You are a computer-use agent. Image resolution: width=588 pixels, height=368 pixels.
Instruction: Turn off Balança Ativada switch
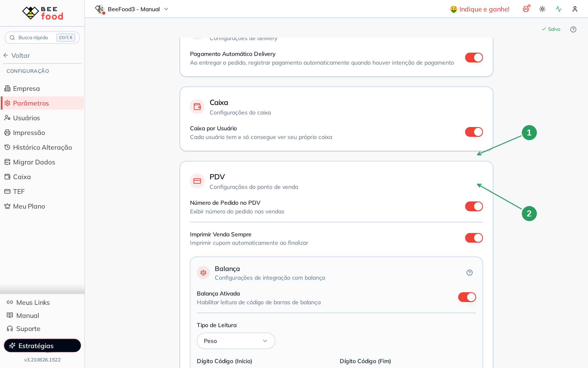coord(467,297)
